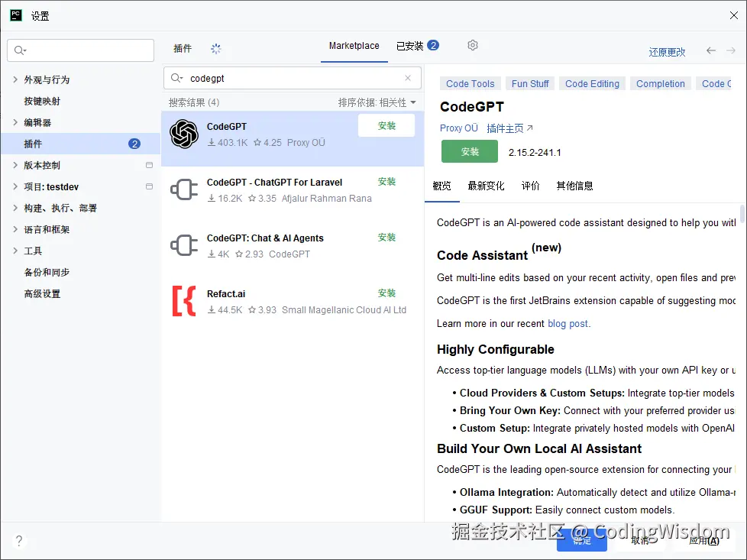This screenshot has width=747, height=560.
Task: Click CodeGPT: Chat & AI Agents plug icon
Action: pyautogui.click(x=184, y=245)
